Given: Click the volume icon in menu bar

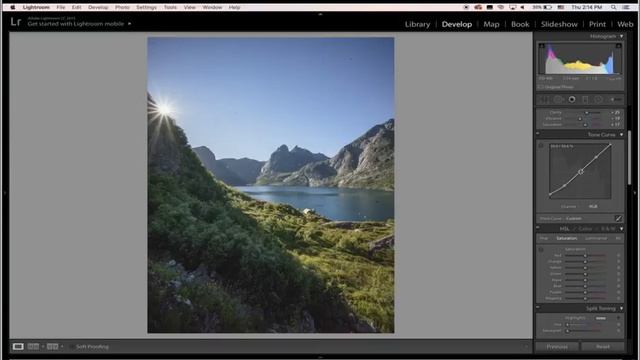Looking at the screenshot, I should click(522, 7).
